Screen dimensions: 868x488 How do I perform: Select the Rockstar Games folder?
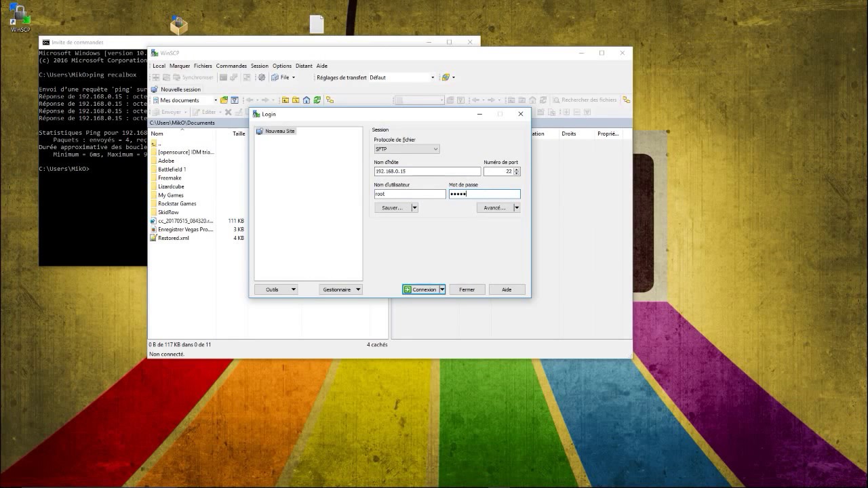tap(177, 204)
